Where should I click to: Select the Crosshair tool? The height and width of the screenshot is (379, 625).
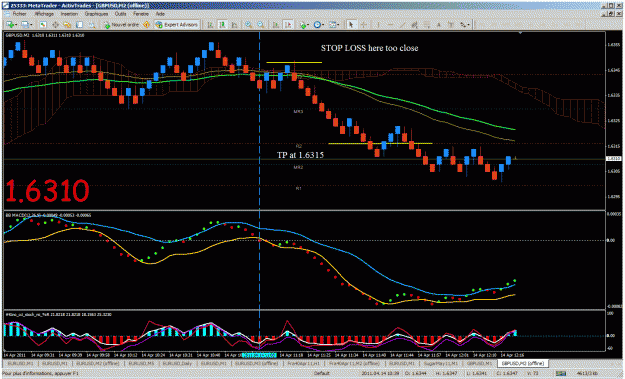click(364, 25)
